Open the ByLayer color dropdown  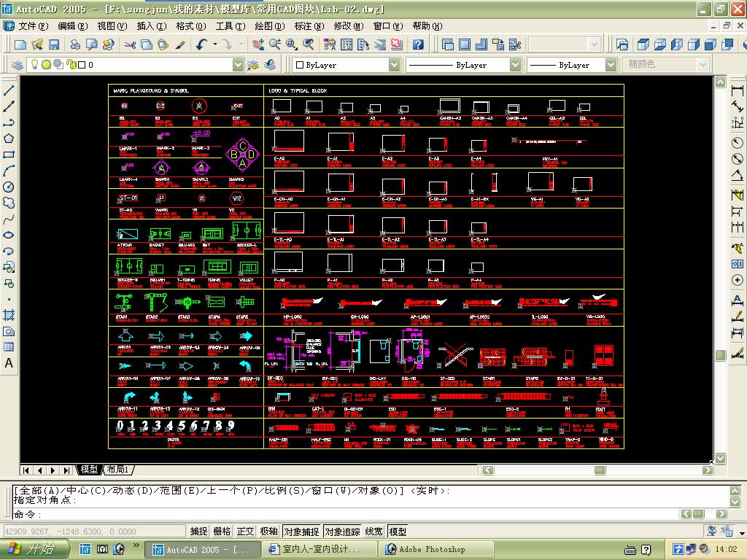click(394, 65)
